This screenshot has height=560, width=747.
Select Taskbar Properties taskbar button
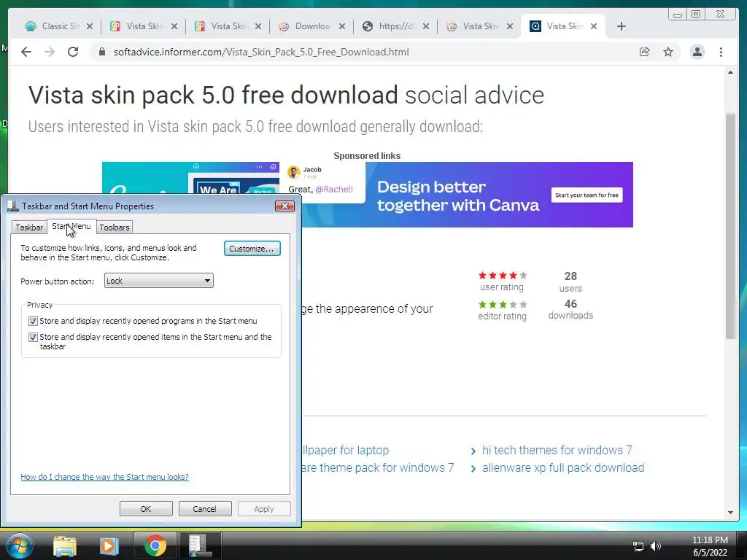tap(200, 545)
